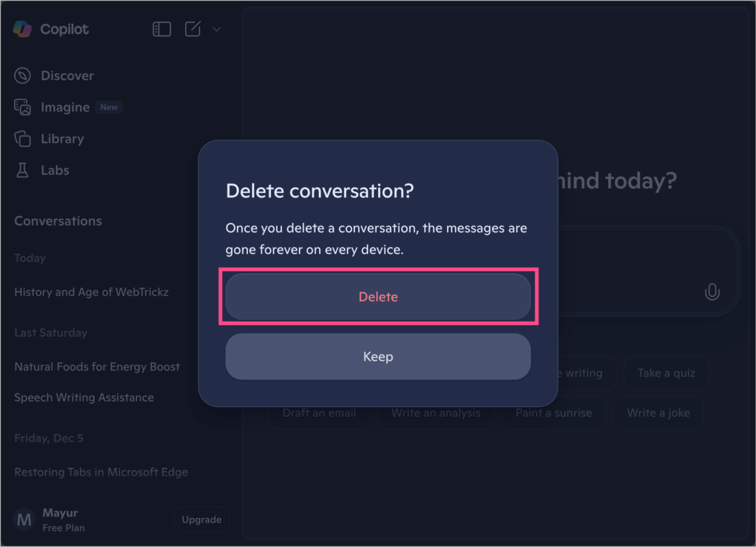Open the chevron next to the compose icon
The height and width of the screenshot is (547, 756).
point(216,30)
